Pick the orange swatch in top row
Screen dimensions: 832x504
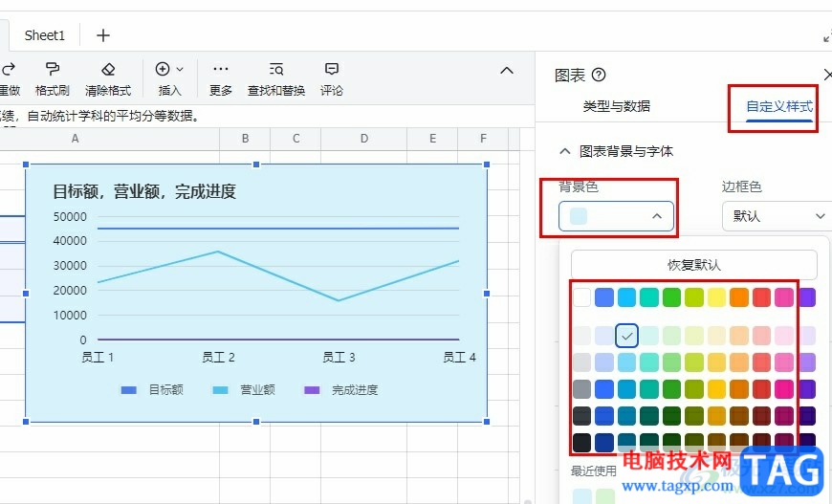pos(738,297)
